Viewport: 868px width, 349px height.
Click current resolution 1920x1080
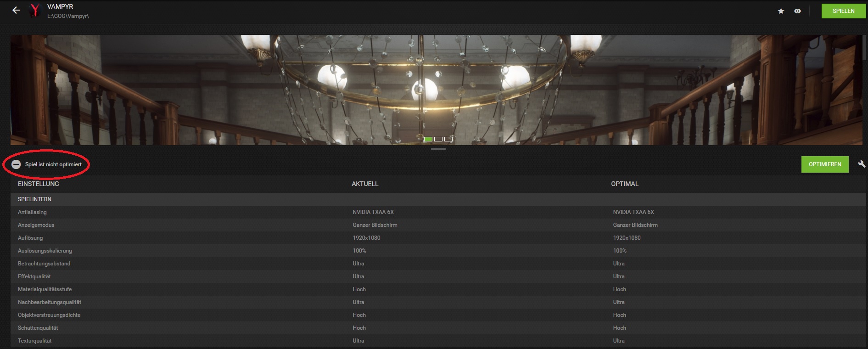coord(366,238)
